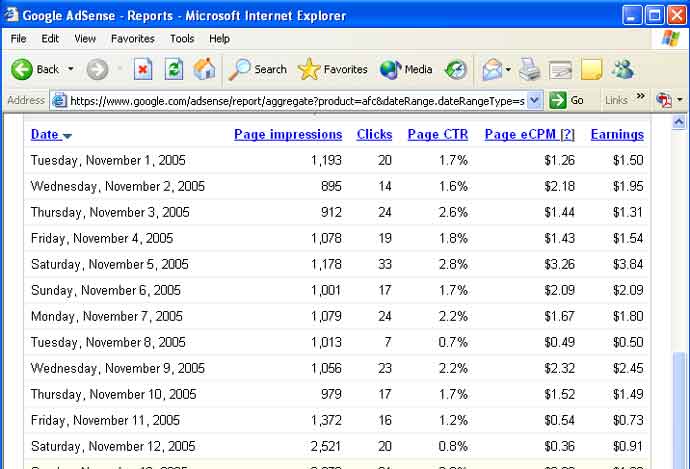Print the page using the printer icon
690x469 pixels.
tap(529, 69)
